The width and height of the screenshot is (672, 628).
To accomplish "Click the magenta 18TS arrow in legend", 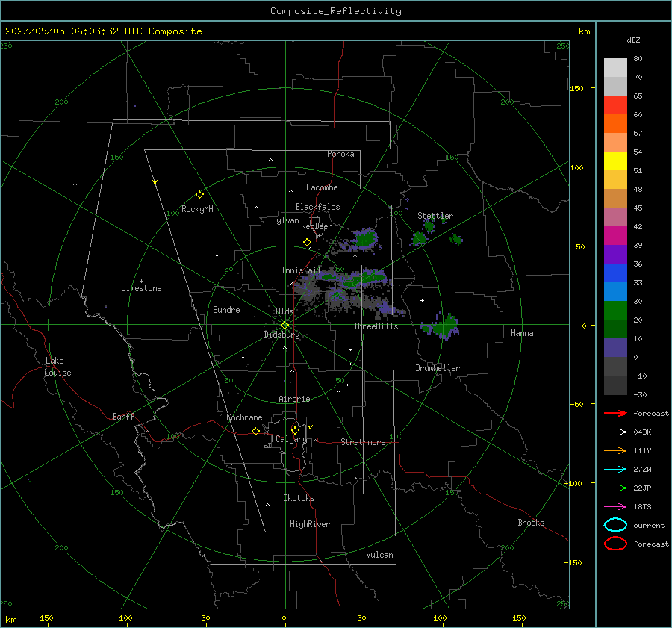I will 615,506.
